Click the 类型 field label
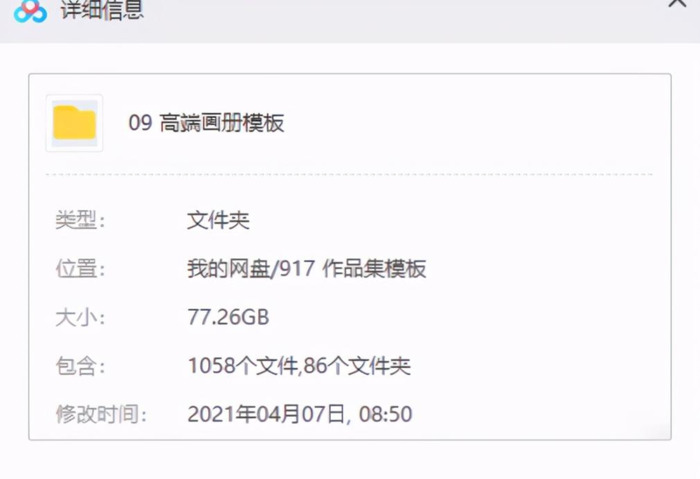The image size is (700, 479). tap(80, 220)
